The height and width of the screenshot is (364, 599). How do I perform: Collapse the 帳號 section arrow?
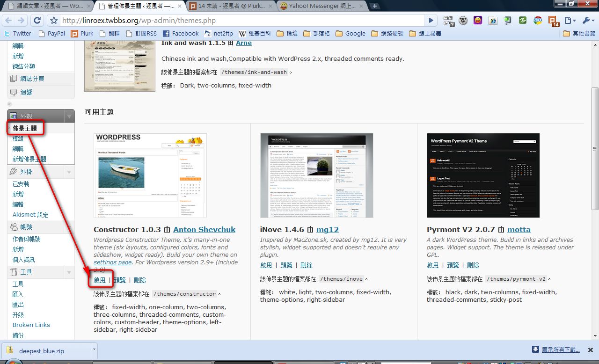pyautogui.click(x=69, y=227)
